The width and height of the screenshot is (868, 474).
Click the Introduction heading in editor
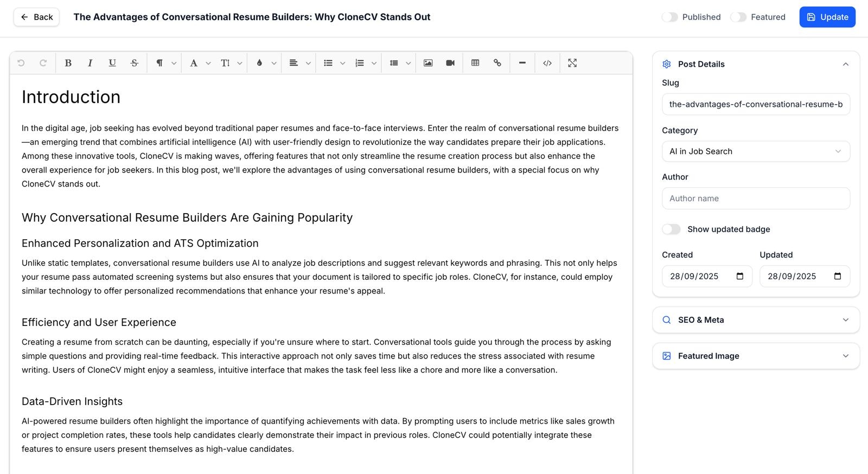click(x=71, y=97)
